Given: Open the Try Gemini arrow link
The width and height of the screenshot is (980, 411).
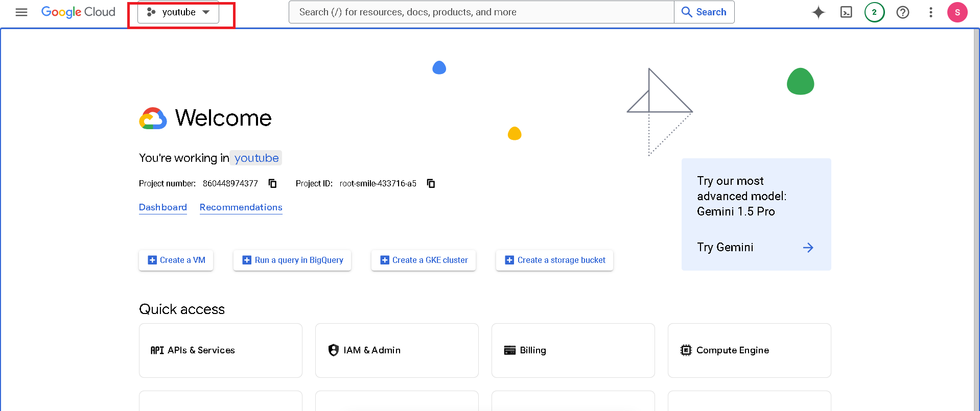Looking at the screenshot, I should pos(807,248).
